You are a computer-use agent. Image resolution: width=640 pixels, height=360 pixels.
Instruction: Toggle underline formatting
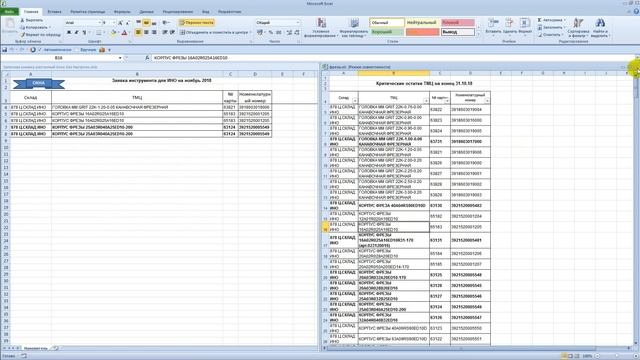(84, 33)
